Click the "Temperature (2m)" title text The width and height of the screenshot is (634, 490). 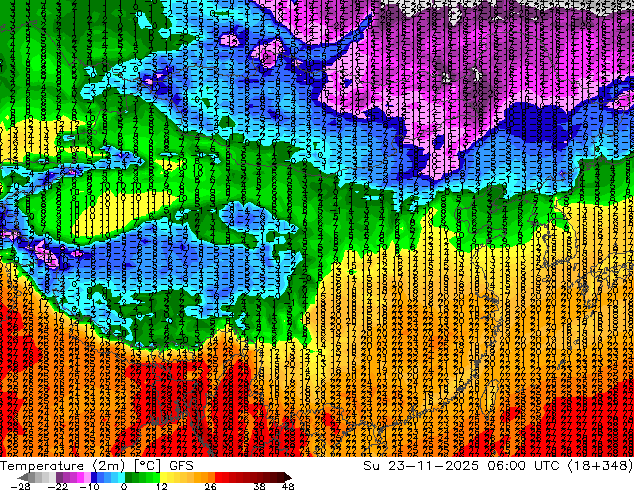[x=62, y=466]
